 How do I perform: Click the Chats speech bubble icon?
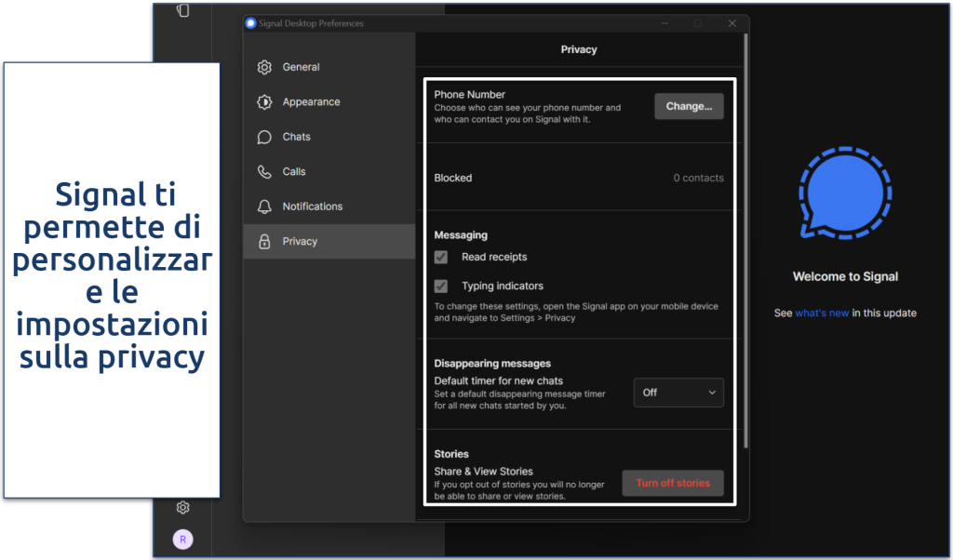tap(264, 137)
